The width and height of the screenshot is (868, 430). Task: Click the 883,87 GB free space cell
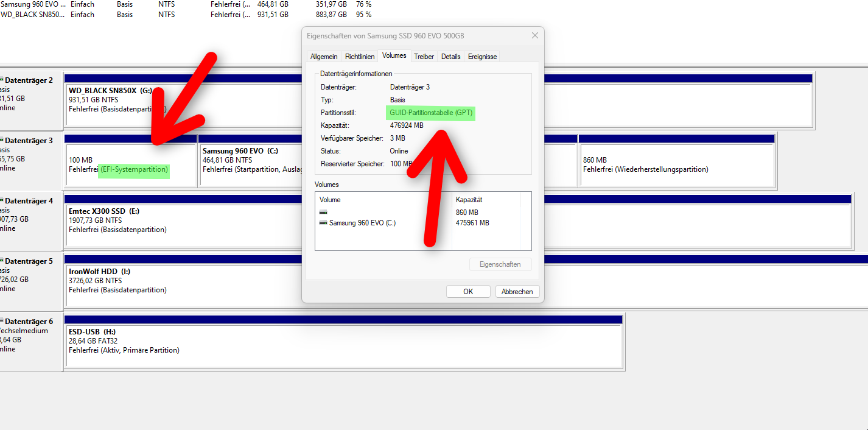click(x=331, y=15)
